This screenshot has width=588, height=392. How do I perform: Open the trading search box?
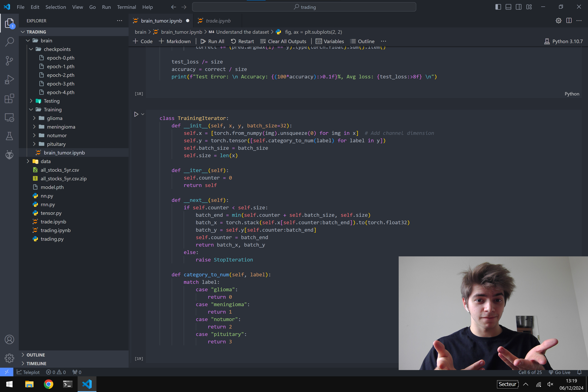(304, 7)
